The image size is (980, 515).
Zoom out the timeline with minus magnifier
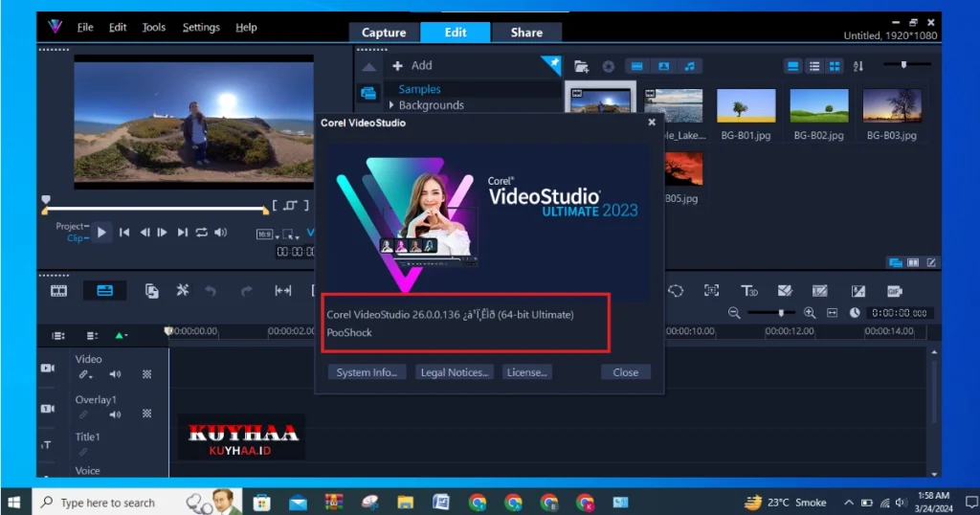coord(734,312)
